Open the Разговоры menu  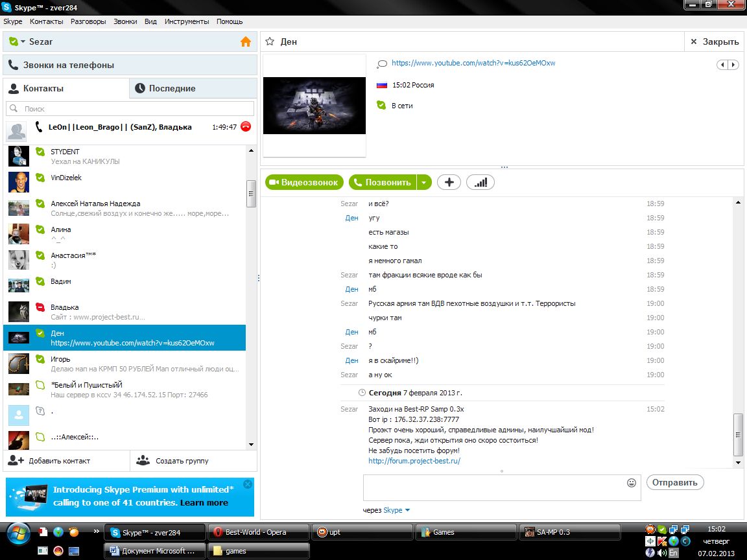click(88, 21)
